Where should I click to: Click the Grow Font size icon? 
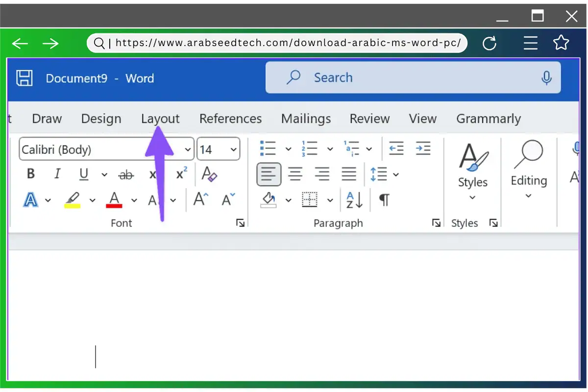[x=201, y=200]
